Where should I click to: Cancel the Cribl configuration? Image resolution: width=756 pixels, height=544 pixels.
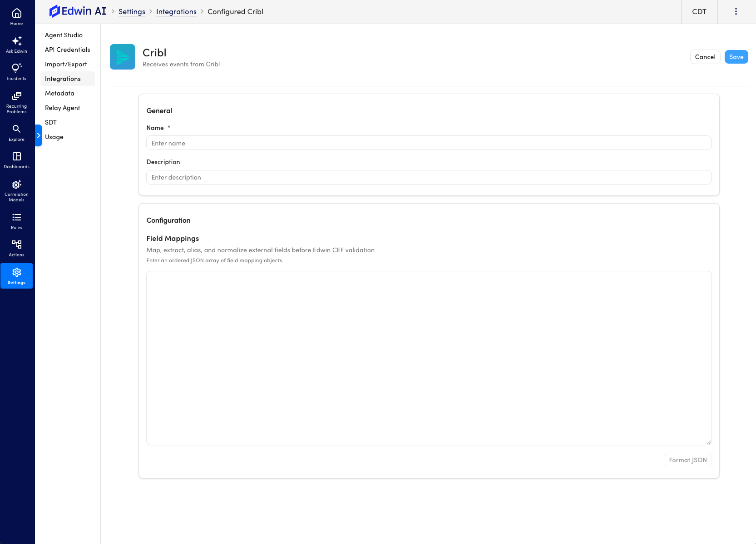[x=705, y=57]
